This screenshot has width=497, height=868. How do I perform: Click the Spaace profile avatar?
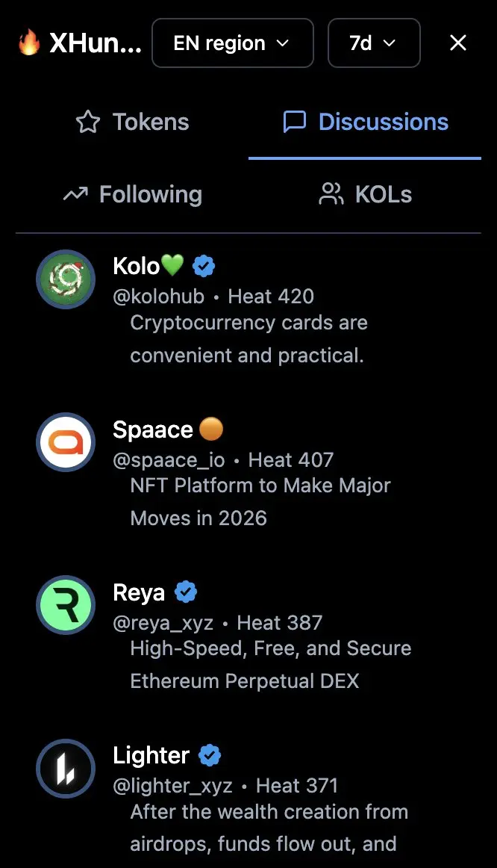tap(66, 442)
